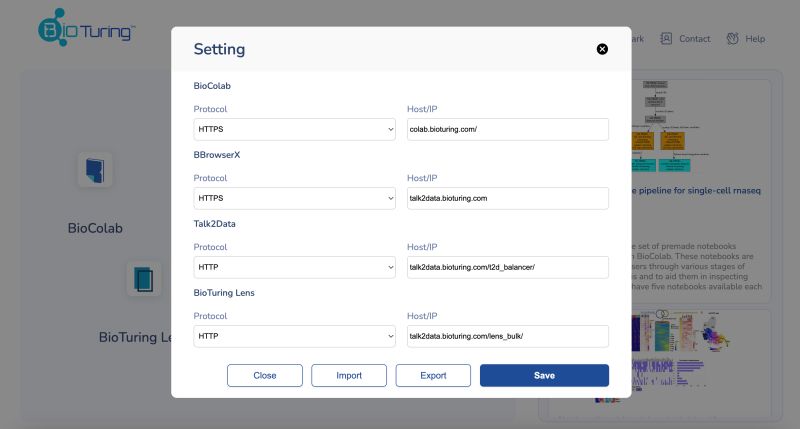Open the Contact link
The image size is (800, 429).
coord(694,39)
